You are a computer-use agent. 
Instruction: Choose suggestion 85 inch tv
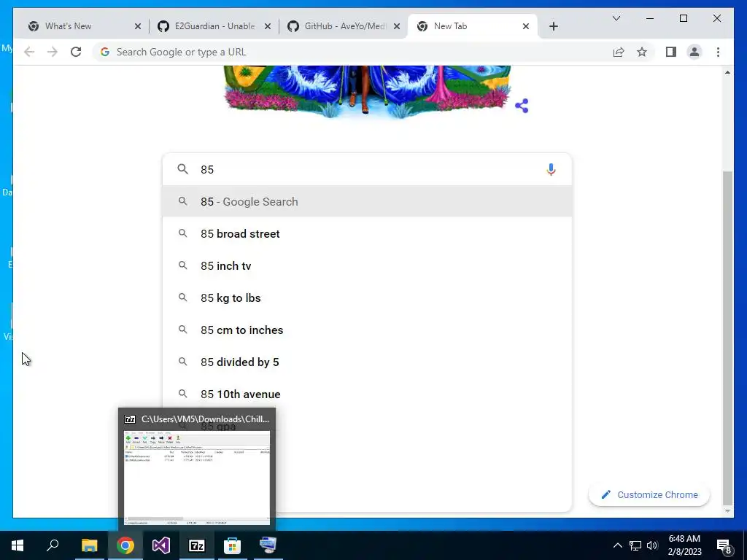click(x=367, y=265)
